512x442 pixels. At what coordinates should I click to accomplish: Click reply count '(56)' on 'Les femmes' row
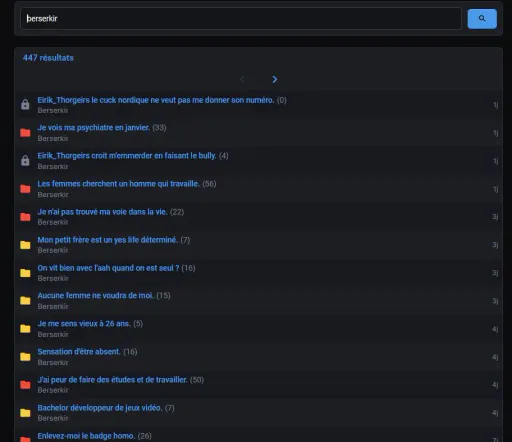tap(209, 184)
